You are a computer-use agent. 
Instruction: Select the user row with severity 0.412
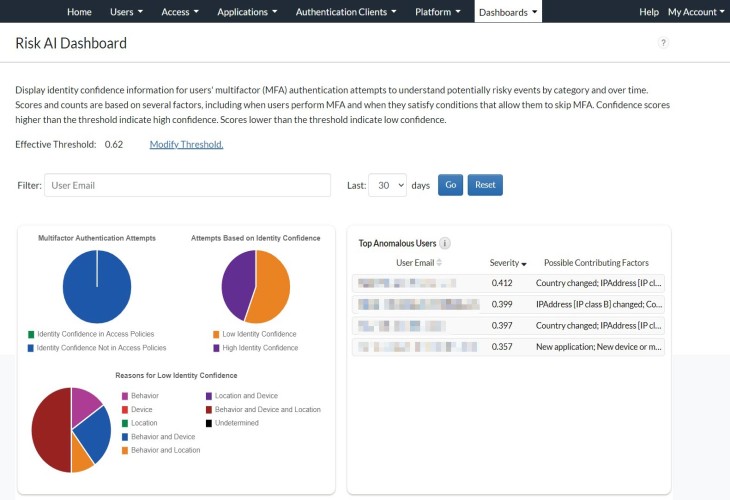click(x=507, y=284)
